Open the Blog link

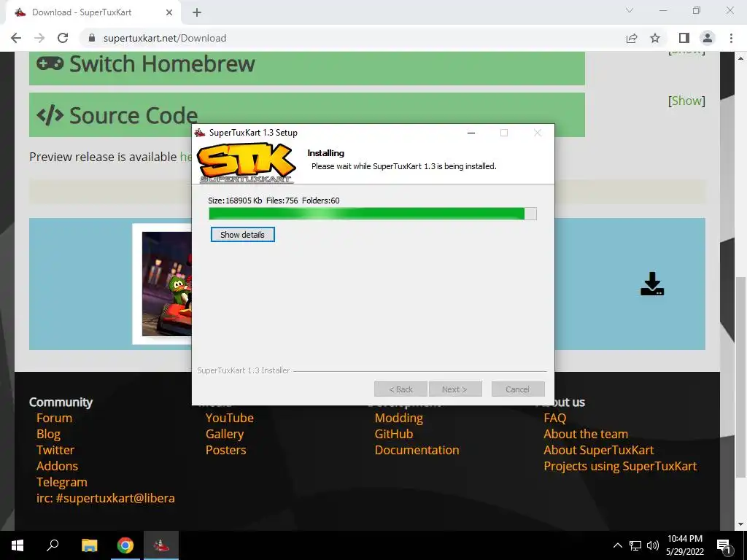pos(49,435)
